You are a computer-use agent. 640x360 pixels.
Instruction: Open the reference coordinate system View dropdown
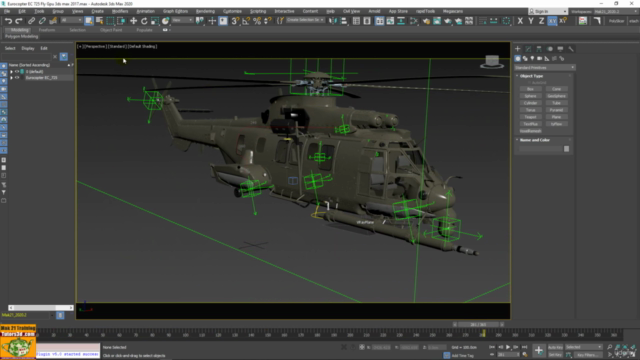click(x=182, y=20)
